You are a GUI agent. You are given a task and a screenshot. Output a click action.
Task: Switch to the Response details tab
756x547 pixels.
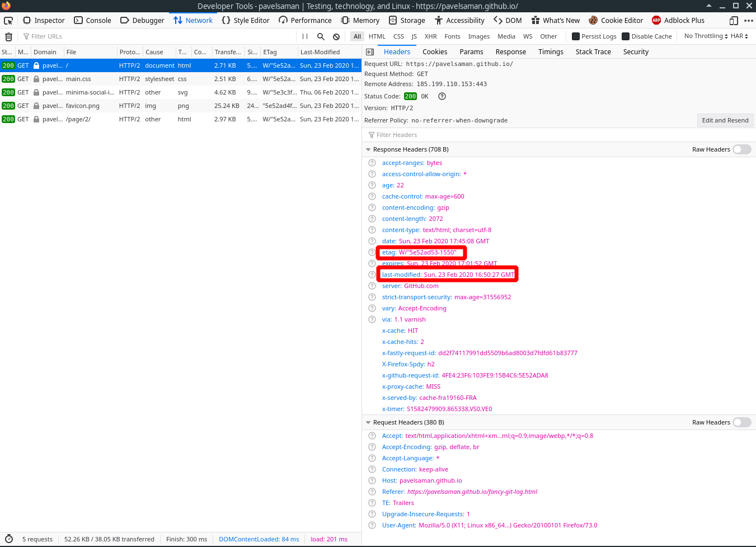pyautogui.click(x=511, y=52)
